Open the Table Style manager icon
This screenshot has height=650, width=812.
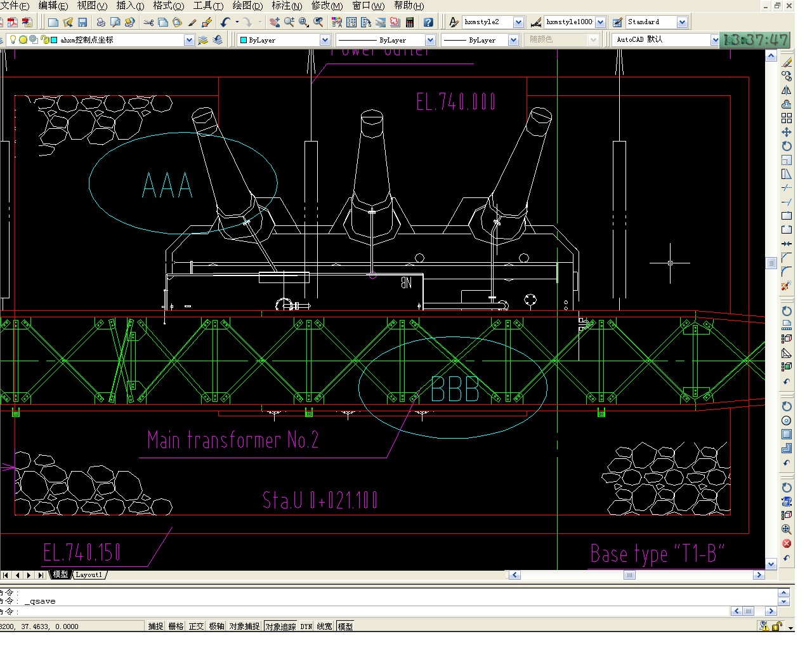617,22
